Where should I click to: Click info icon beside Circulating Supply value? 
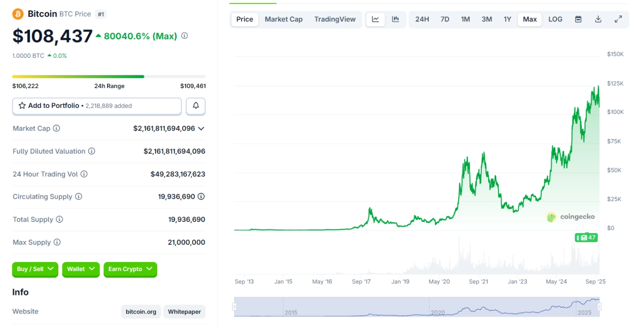201,197
